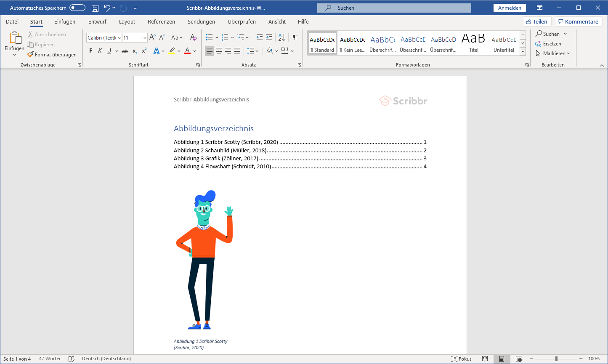The width and height of the screenshot is (608, 364).
Task: Click Ausschneiden scissors command
Action: click(47, 35)
